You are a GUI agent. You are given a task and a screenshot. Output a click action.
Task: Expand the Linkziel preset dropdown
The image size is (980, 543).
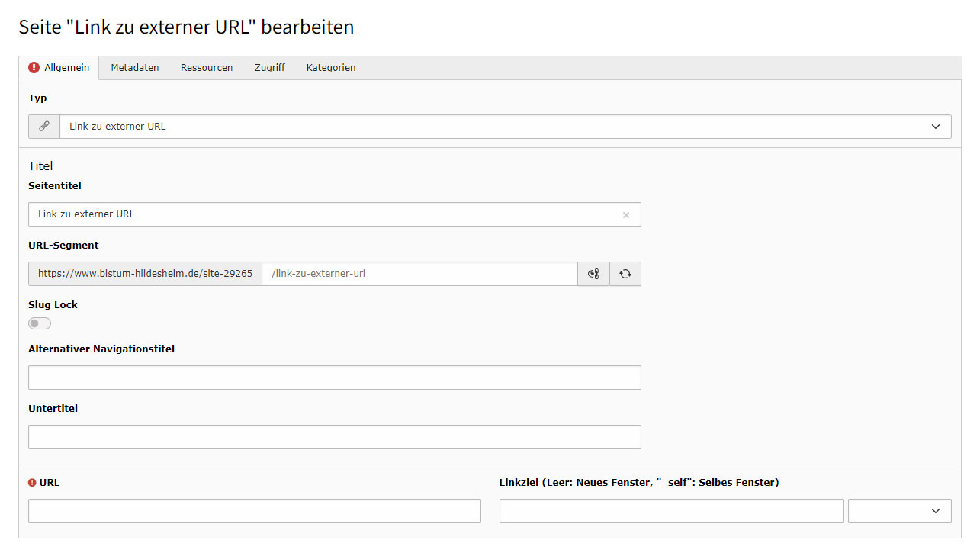[899, 511]
